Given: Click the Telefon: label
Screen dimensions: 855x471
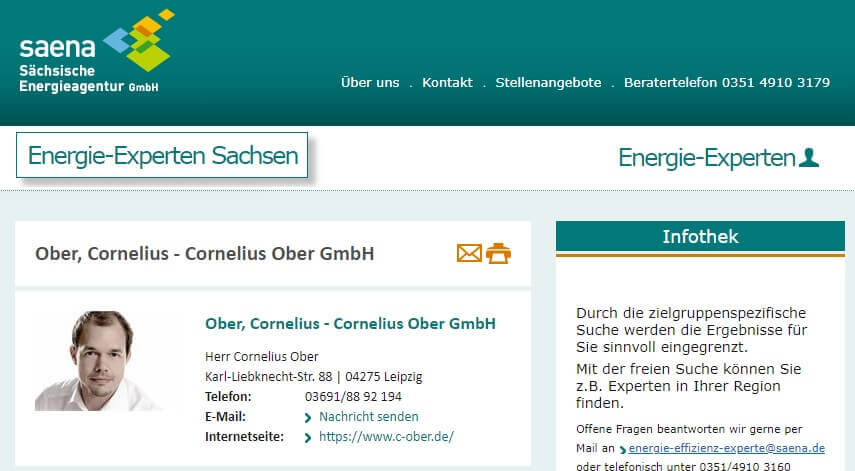Looking at the screenshot, I should coord(228,396).
